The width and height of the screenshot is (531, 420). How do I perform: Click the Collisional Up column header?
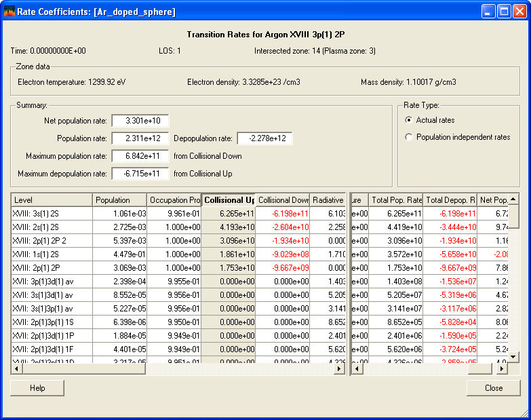229,200
